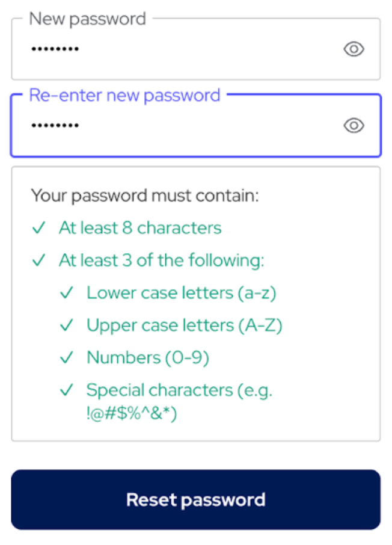Click the checkmark beside 'Upper case letters (A-Z)'
392x545 pixels.
[67, 325]
